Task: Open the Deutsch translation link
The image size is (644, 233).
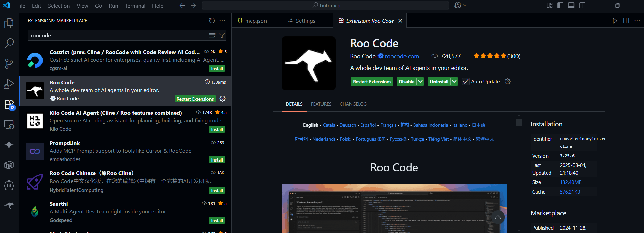Action: point(348,125)
